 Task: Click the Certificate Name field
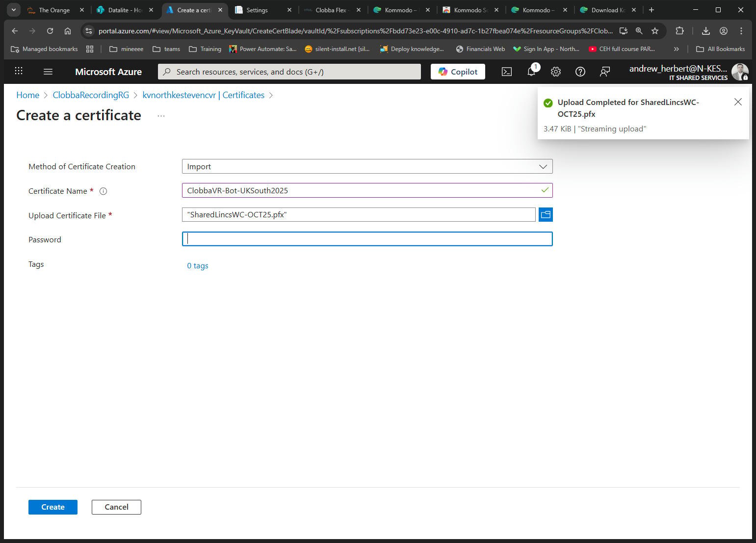367,190
